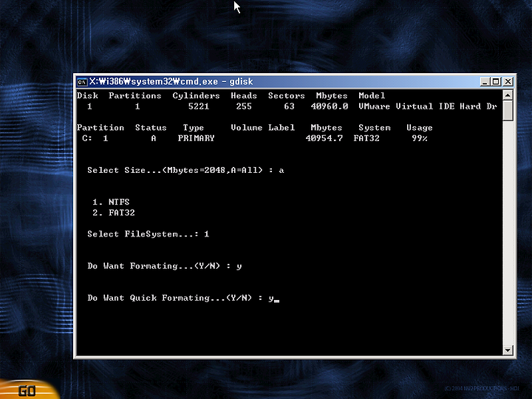532x399 pixels.
Task: Click the 'Select Size...' prompt line
Action: click(x=186, y=171)
